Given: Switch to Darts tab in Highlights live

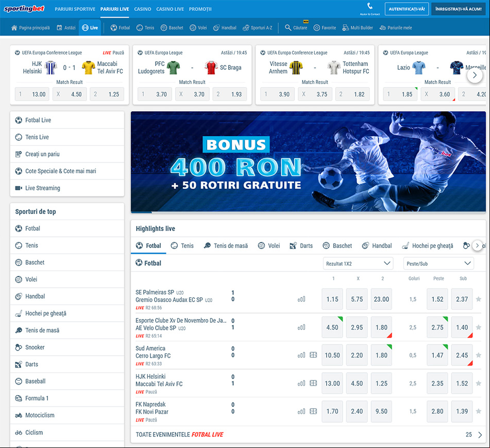Looking at the screenshot, I should [301, 246].
